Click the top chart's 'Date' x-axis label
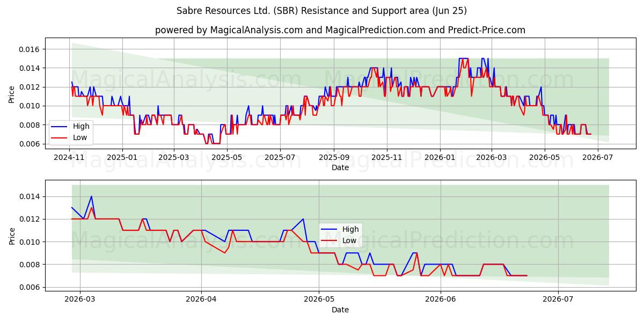 (x=340, y=167)
